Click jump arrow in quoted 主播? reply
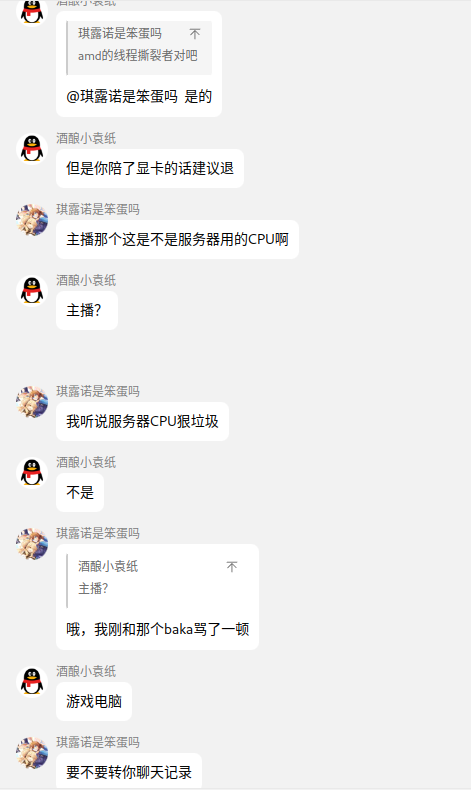This screenshot has height=790, width=471. tap(232, 567)
